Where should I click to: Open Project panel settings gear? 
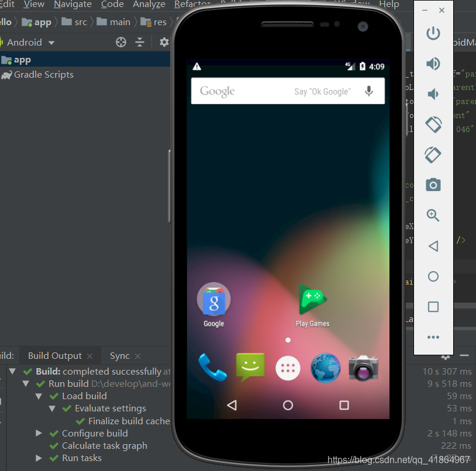164,42
